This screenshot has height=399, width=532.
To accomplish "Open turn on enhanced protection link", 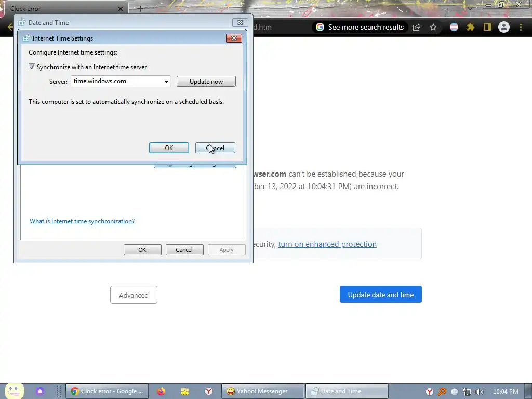I will click(x=327, y=244).
